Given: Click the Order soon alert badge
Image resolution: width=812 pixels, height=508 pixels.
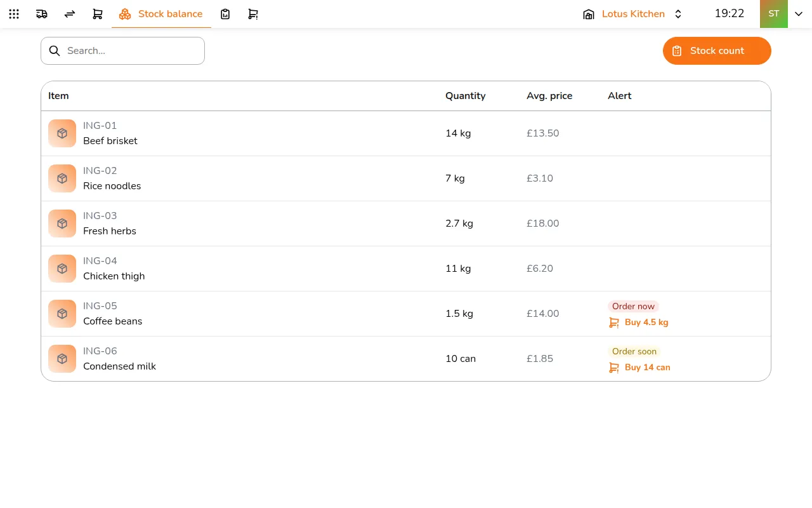Looking at the screenshot, I should (634, 351).
